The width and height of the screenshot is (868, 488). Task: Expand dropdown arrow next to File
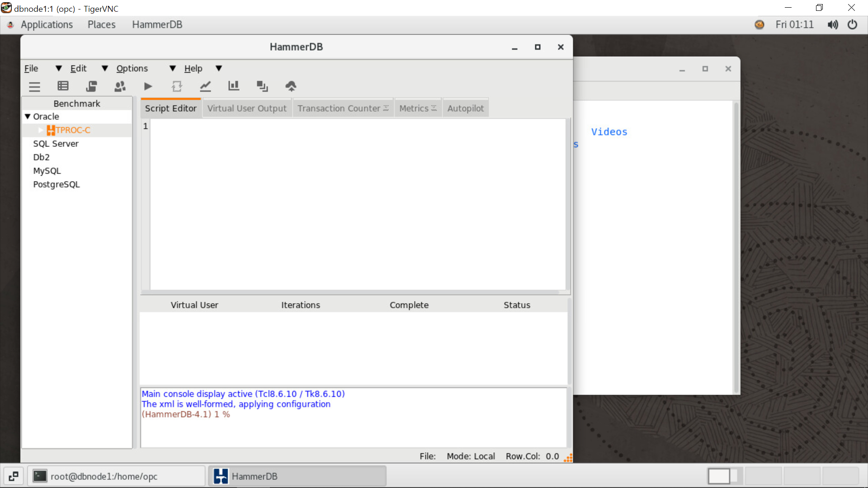point(58,68)
